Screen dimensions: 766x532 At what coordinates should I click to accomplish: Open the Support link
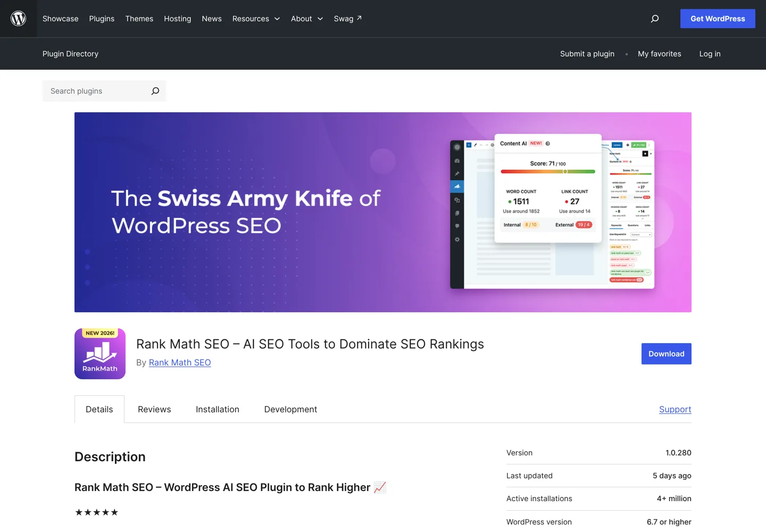pos(675,409)
